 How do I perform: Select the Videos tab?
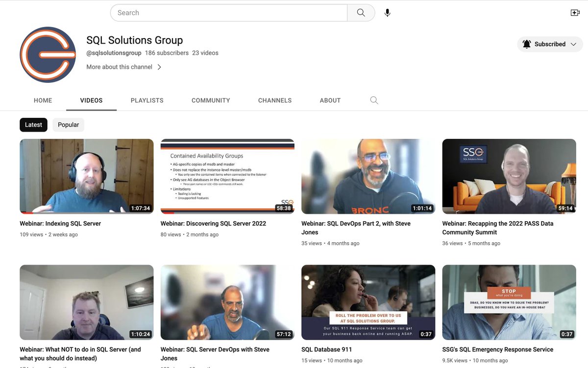[x=92, y=100]
